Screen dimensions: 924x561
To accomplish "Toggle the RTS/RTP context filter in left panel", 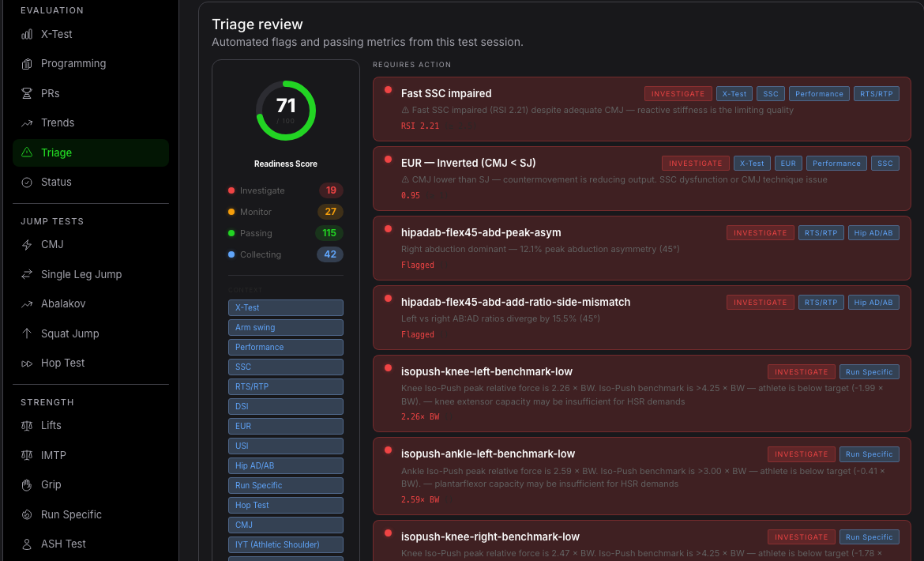I will [286, 386].
